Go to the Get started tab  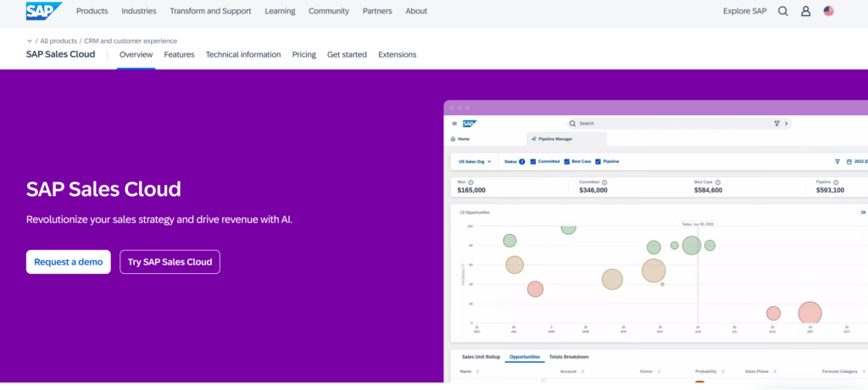(347, 55)
